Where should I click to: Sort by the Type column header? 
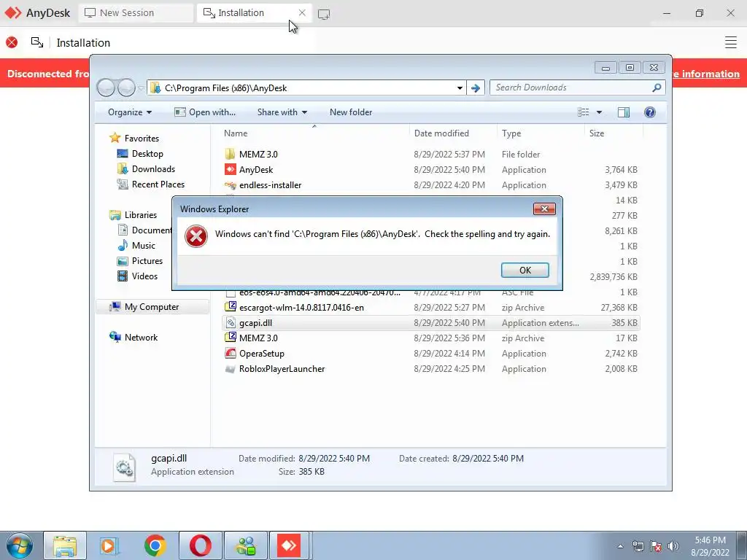[x=511, y=133]
